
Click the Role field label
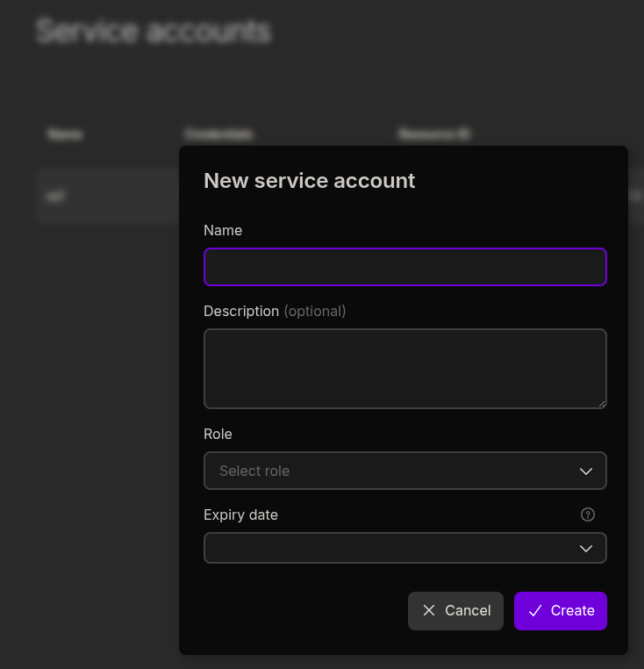(218, 434)
